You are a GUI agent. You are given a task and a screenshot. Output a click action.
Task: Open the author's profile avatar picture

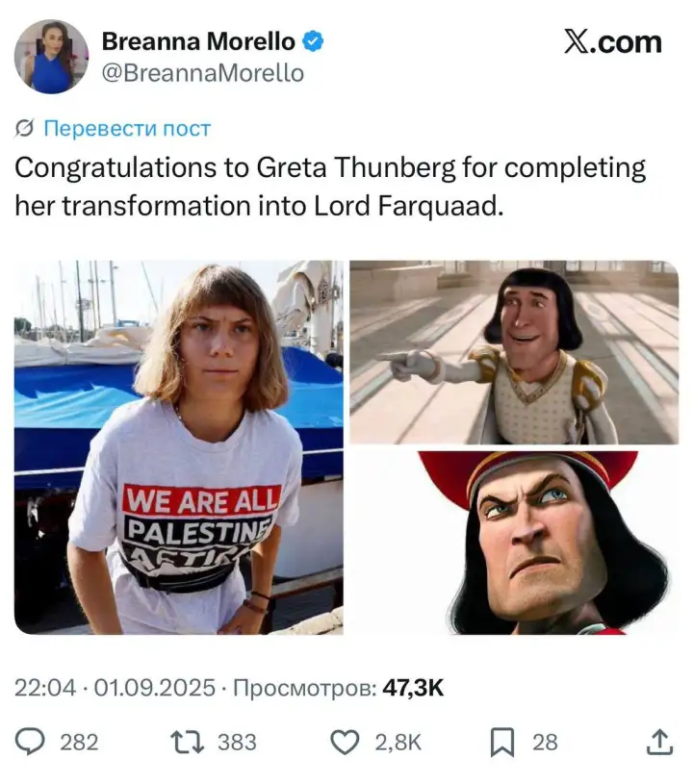(51, 56)
